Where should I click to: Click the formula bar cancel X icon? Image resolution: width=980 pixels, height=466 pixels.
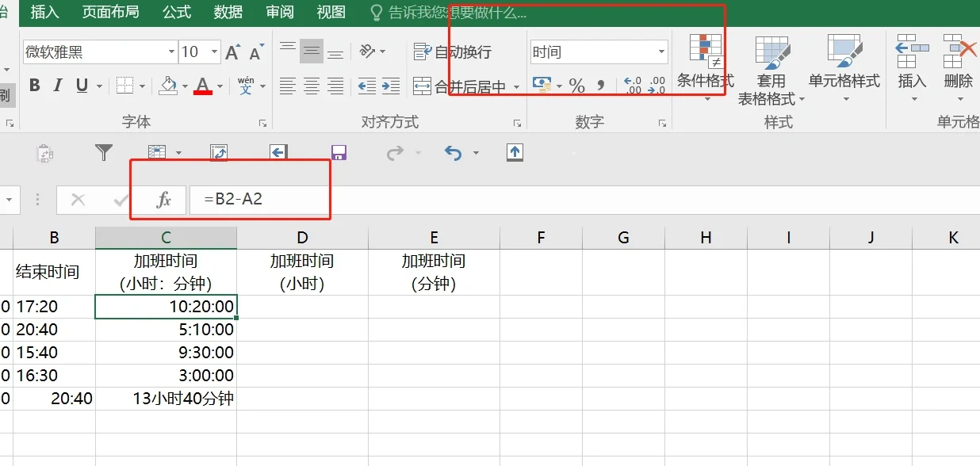pyautogui.click(x=78, y=200)
